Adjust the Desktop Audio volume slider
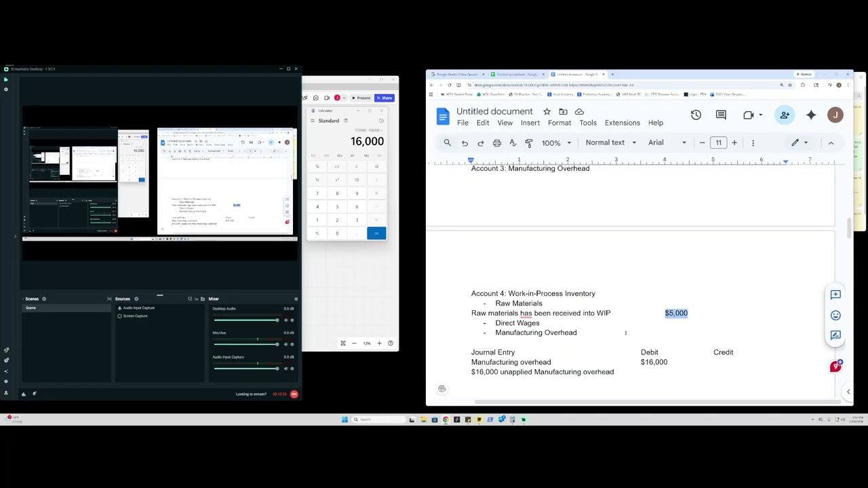The width and height of the screenshot is (868, 488). tap(245, 320)
